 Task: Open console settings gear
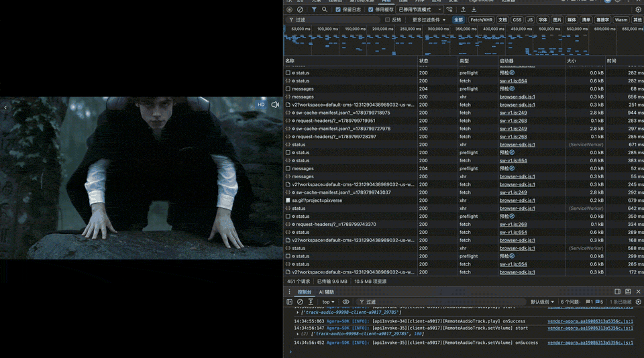638,302
